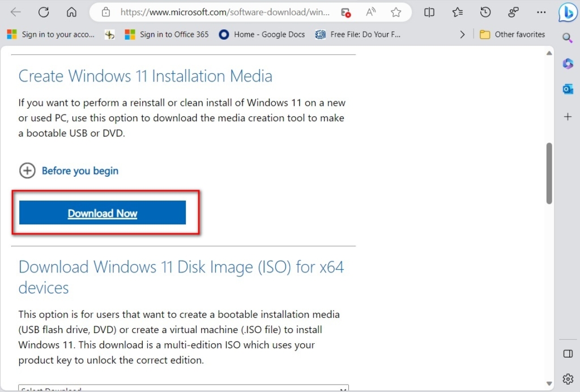
Task: Click inside the address bar
Action: 227,11
